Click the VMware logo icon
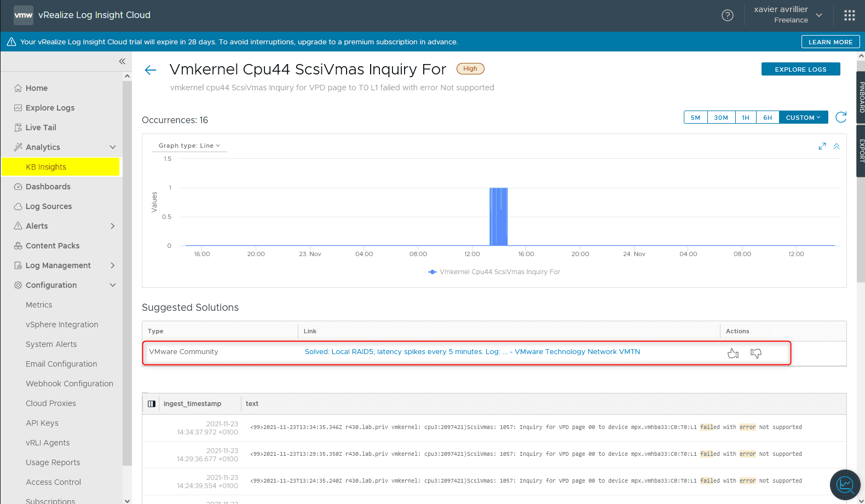Screen dimensions: 865x504 [23, 15]
